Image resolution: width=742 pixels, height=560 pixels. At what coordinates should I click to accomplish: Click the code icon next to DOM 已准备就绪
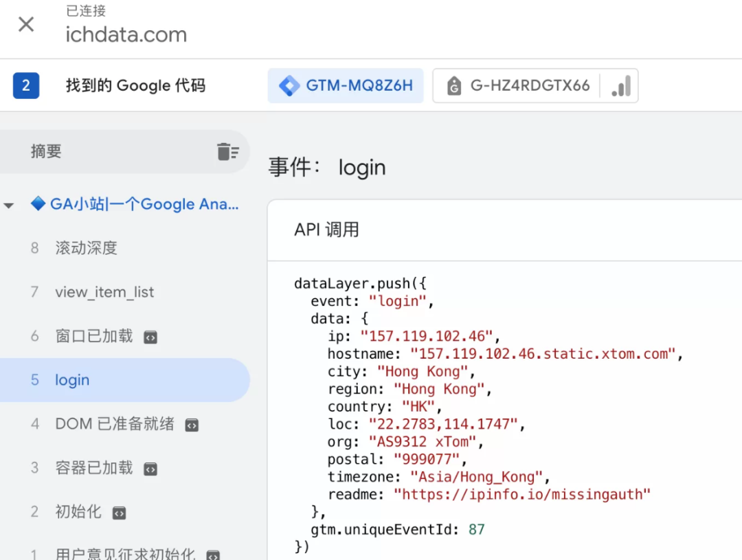click(192, 425)
